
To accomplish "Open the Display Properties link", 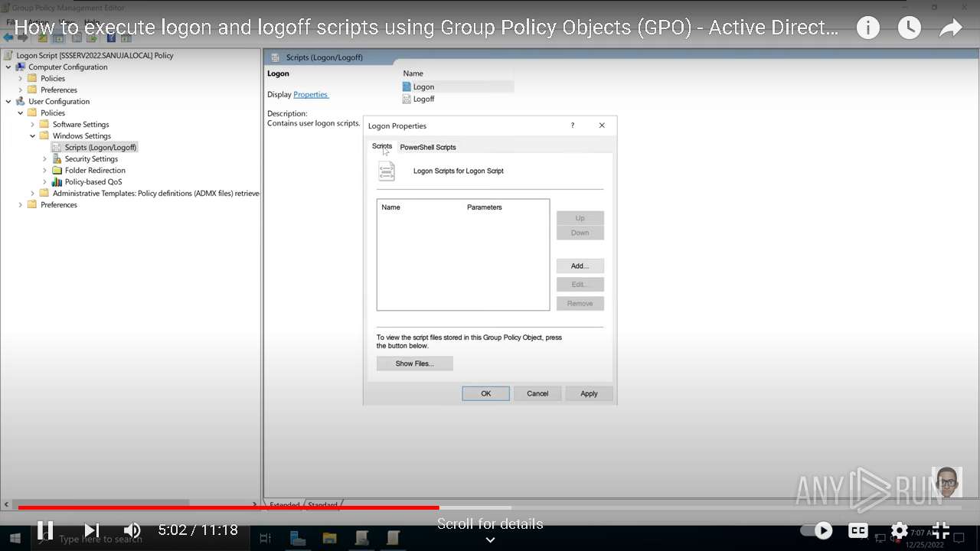I will (311, 94).
